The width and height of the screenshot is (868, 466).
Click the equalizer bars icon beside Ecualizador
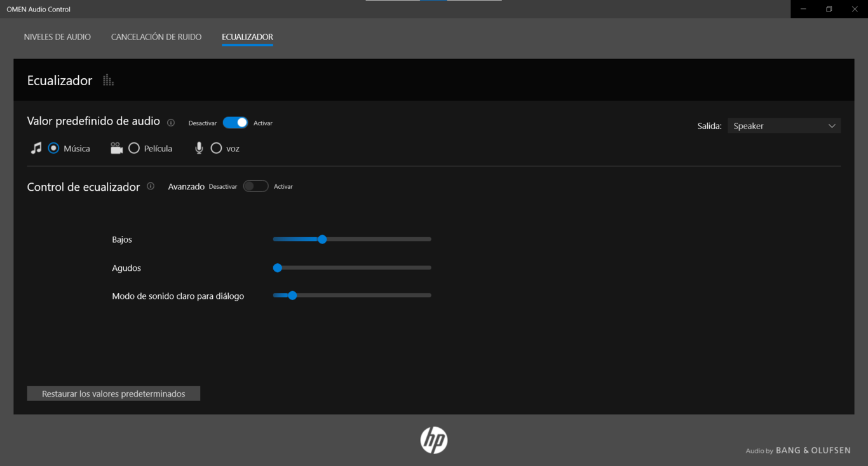click(x=108, y=80)
